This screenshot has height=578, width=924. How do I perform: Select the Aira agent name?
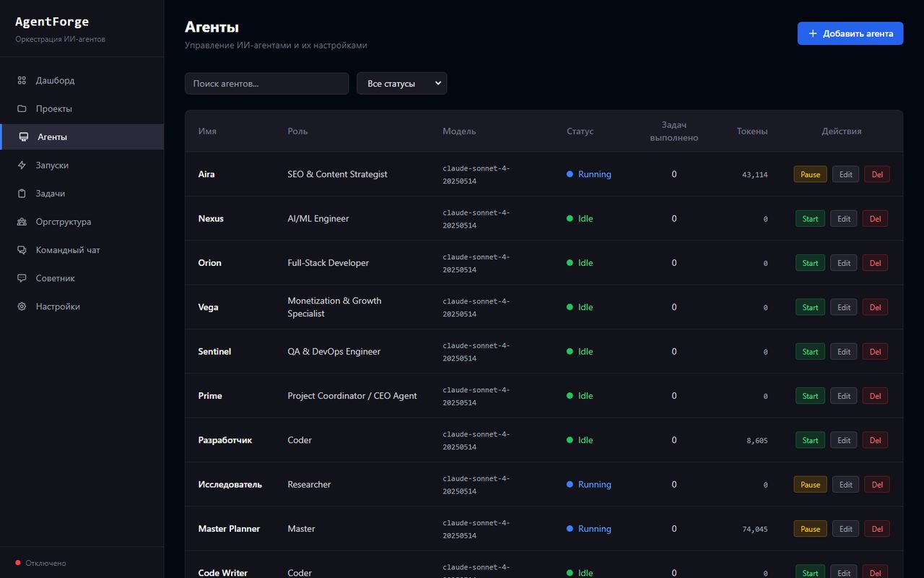tap(206, 174)
